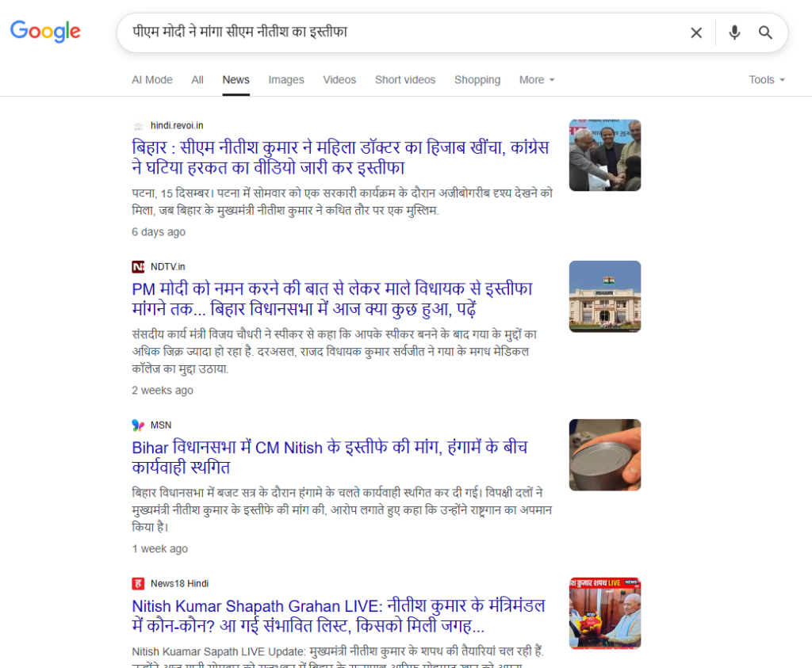812x668 pixels.
Task: Start voice search with microphone icon
Action: point(734,32)
